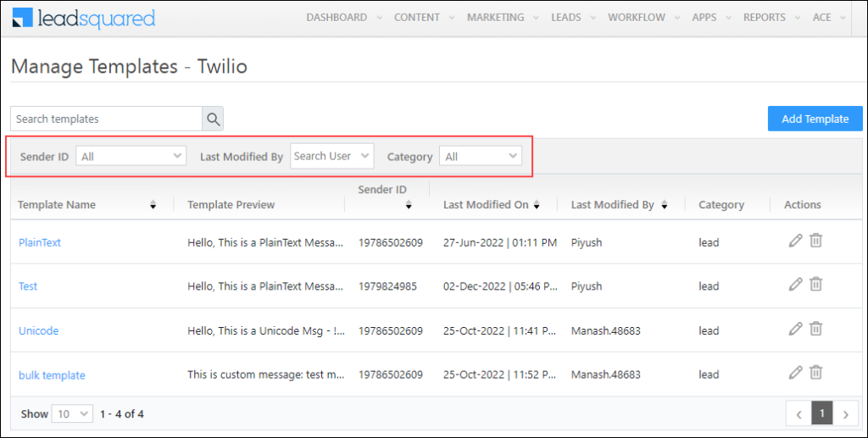Focus the Search templates input field
This screenshot has width=868, height=438.
pyautogui.click(x=106, y=119)
